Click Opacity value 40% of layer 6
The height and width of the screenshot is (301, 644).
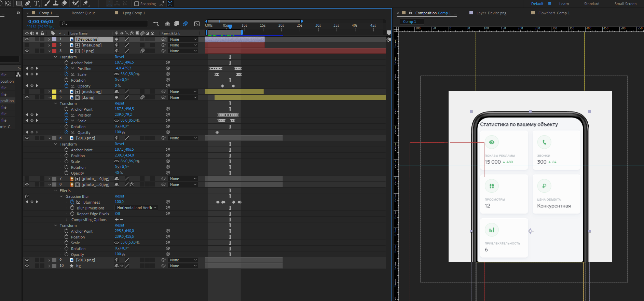[119, 173]
